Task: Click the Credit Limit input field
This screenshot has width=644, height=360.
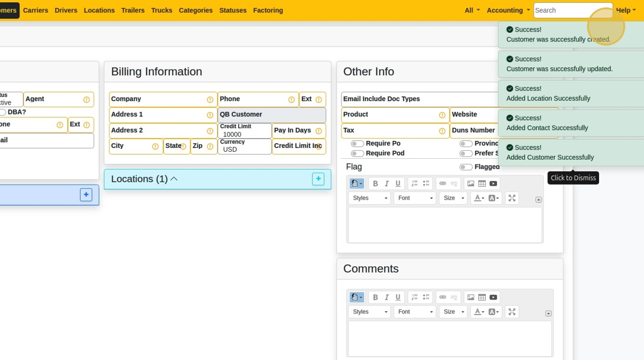Action: point(244,135)
